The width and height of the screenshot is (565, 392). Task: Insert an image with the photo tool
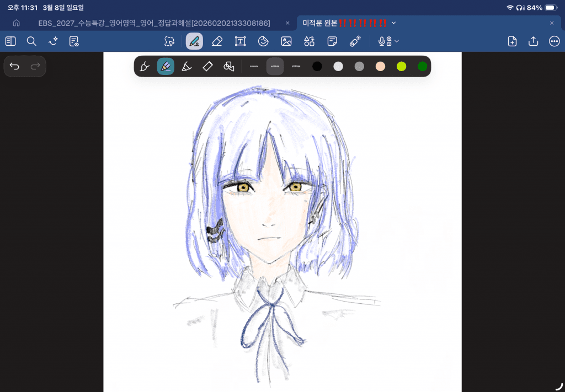tap(286, 41)
